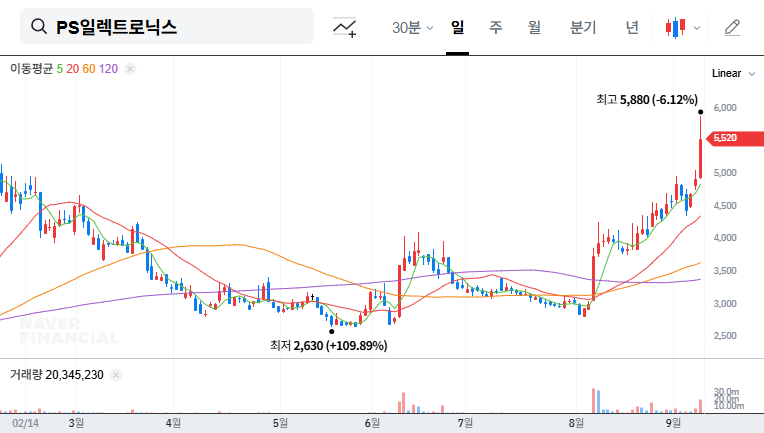Viewport: 764px width, 433px height.
Task: Open the Linear scale dropdown
Action: tap(733, 74)
